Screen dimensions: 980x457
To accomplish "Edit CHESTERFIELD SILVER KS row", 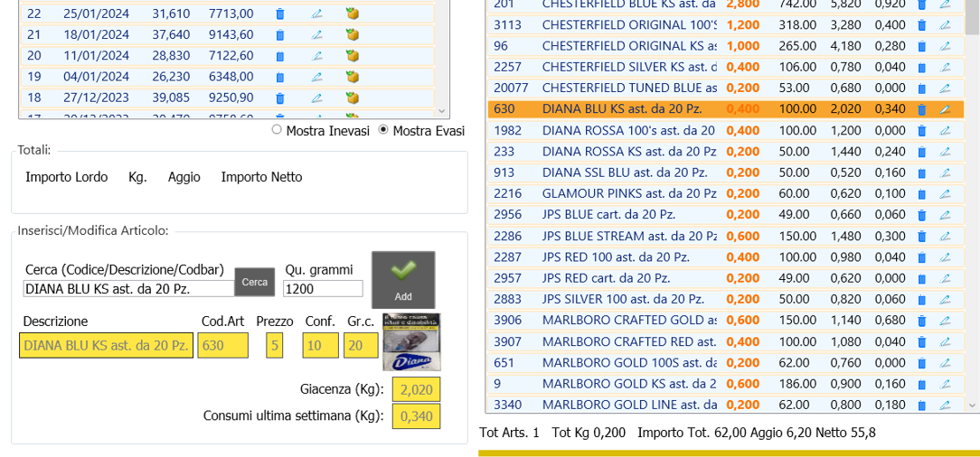I will point(945,67).
